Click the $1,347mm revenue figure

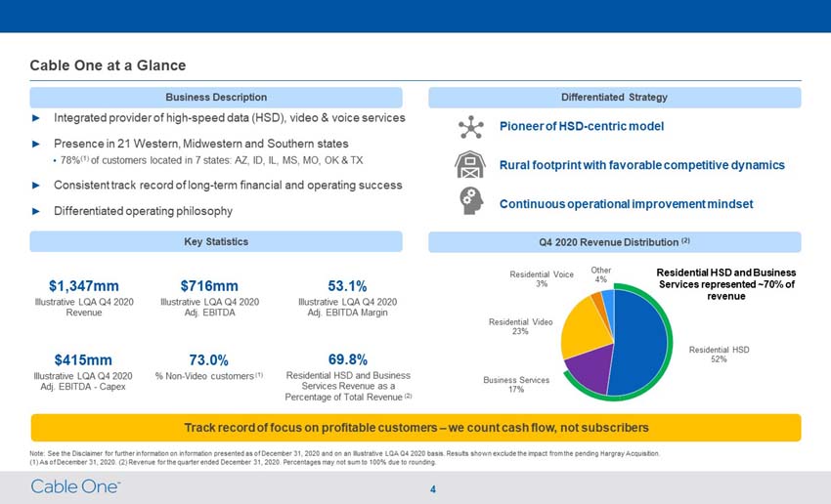(x=84, y=286)
